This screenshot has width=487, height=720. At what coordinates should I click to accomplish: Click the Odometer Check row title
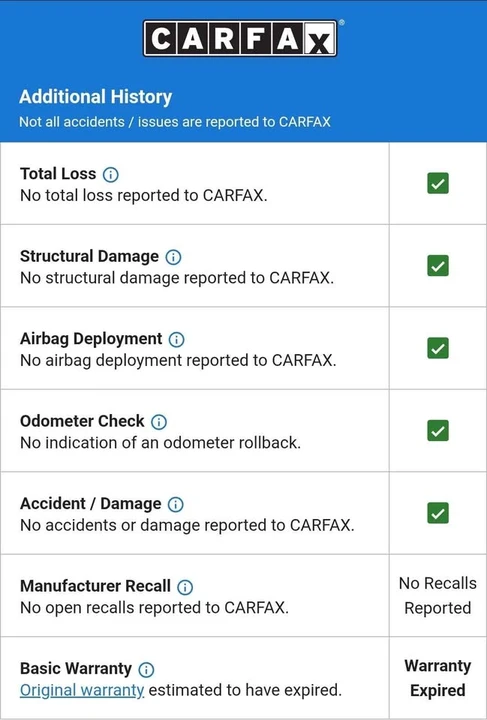coord(82,421)
